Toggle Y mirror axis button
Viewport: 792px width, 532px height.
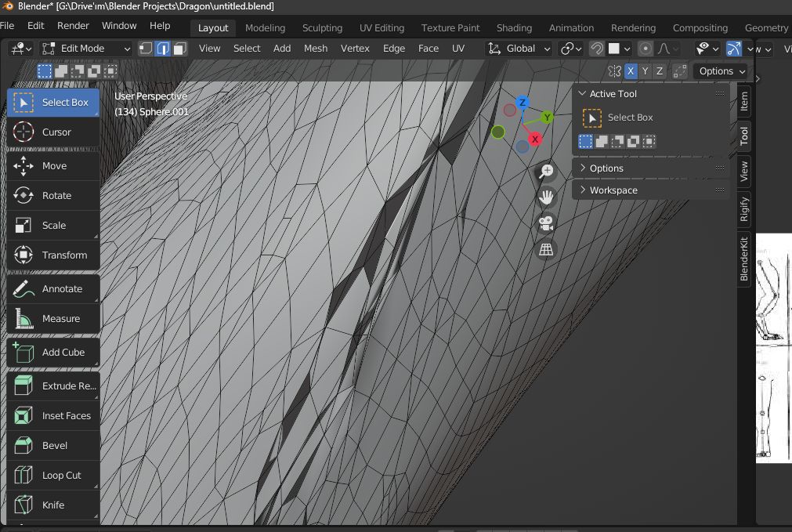[x=645, y=71]
